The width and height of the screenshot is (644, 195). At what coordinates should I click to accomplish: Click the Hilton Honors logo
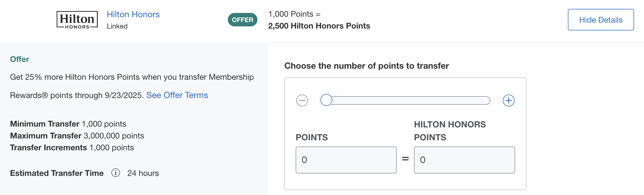coord(77,20)
